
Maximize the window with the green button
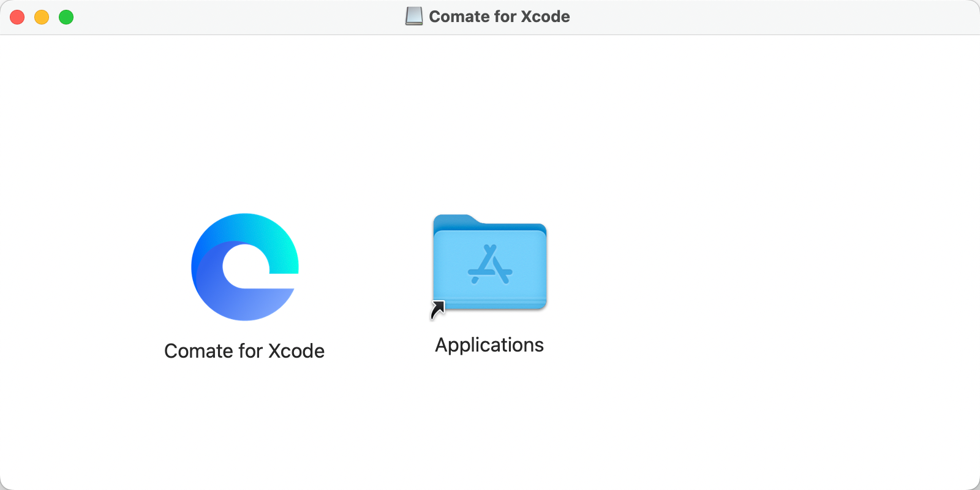[x=66, y=17]
